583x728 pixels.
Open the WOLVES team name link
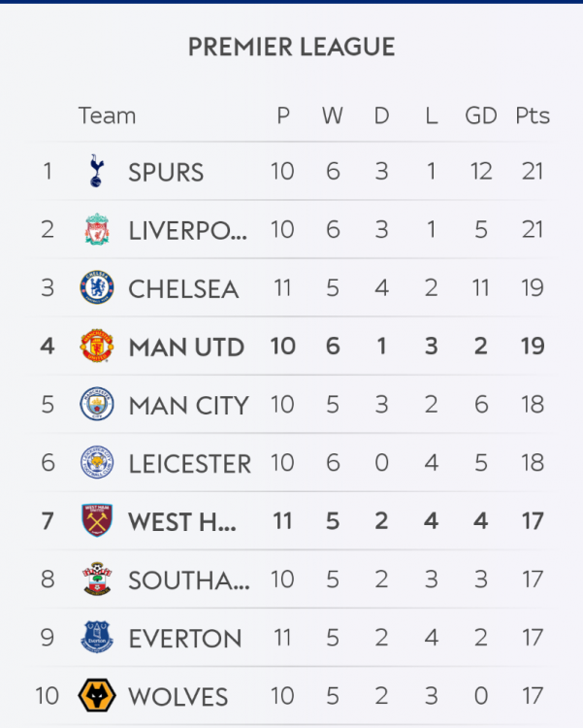[178, 697]
